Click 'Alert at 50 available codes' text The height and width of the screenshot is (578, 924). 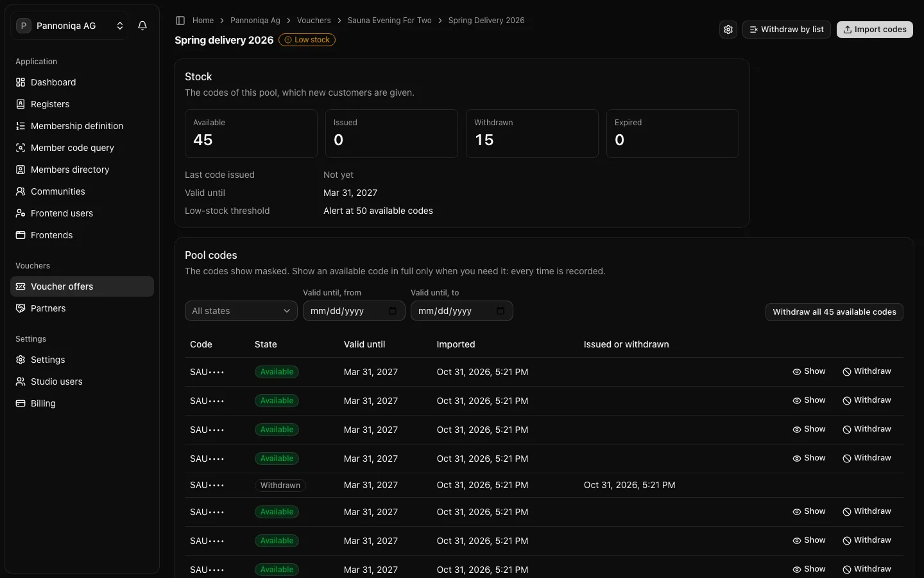tap(378, 211)
